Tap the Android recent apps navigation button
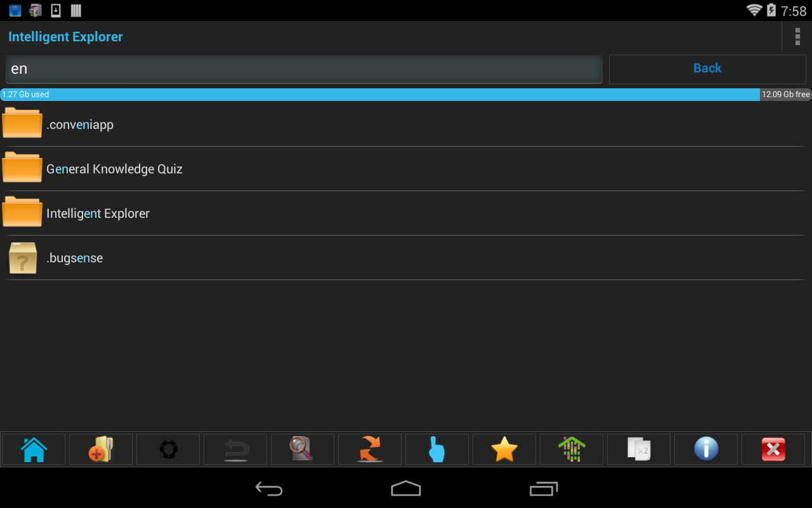This screenshot has height=508, width=812. (543, 488)
